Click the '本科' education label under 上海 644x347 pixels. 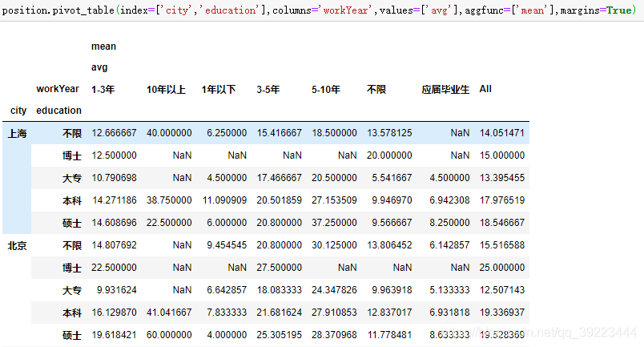tap(72, 200)
